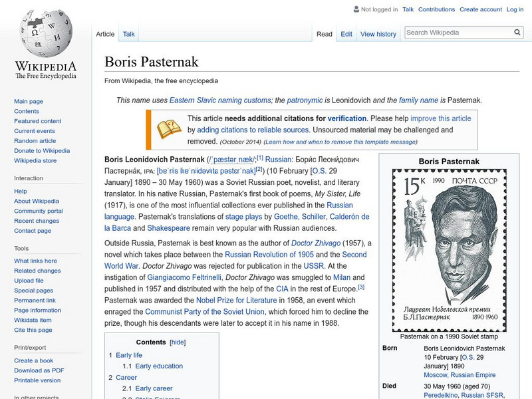Open the View history tab
532x399 pixels.
click(378, 34)
